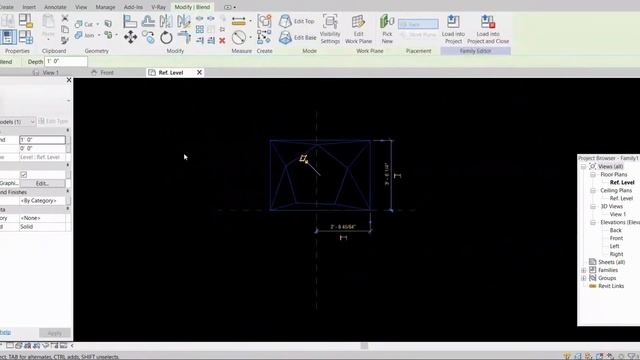Select the Trim/Extend to Corner tool
640x360 pixels.
point(184,38)
